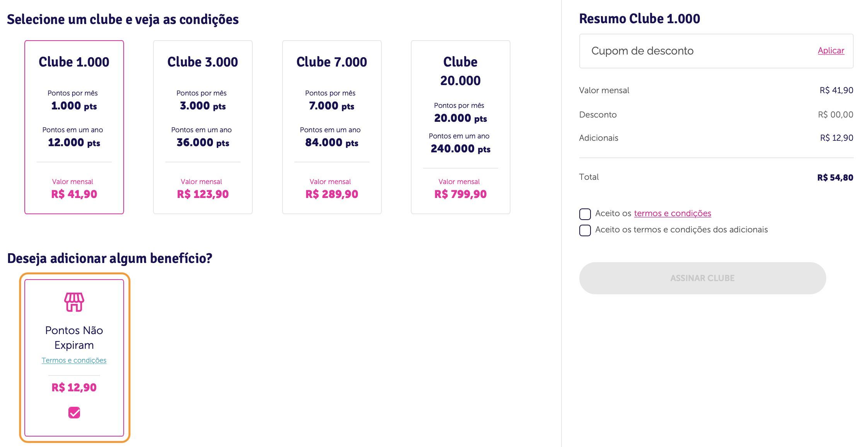Open the pink termos e condições link

pos(672,213)
